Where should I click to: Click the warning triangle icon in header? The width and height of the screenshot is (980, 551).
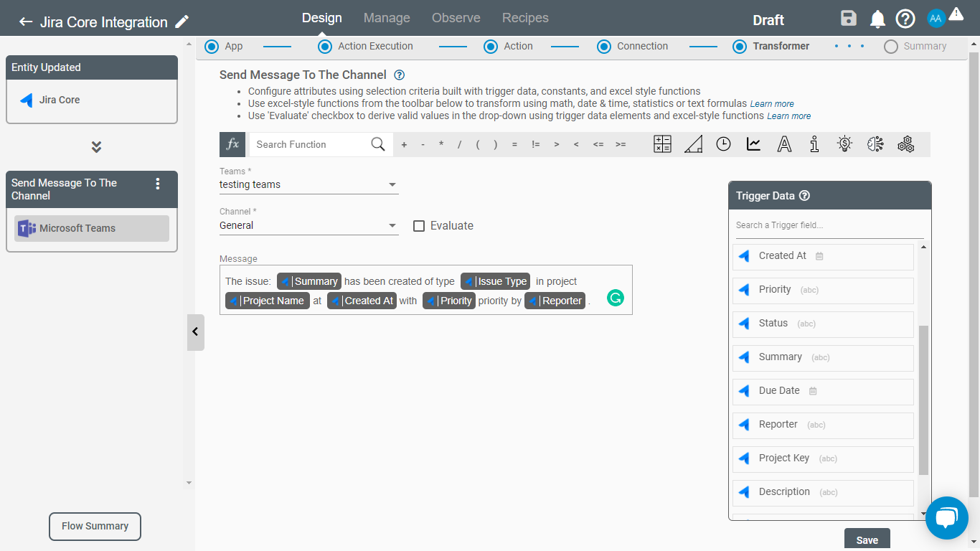coord(956,14)
